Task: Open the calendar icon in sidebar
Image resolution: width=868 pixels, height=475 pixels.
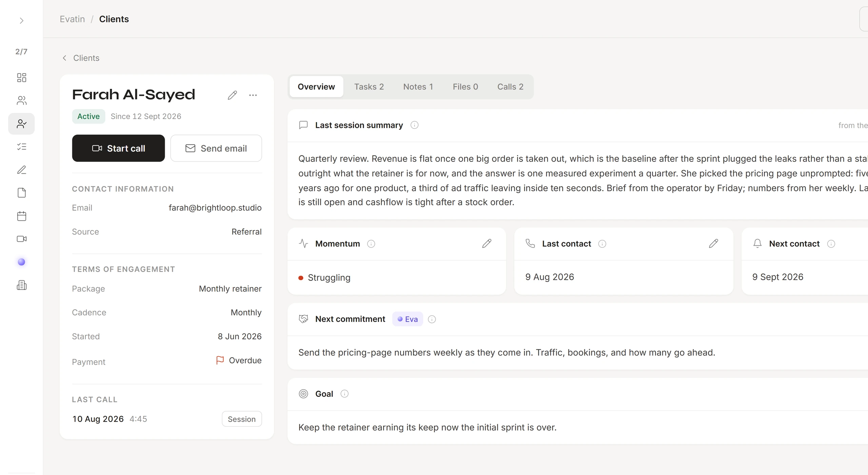Action: click(21, 216)
